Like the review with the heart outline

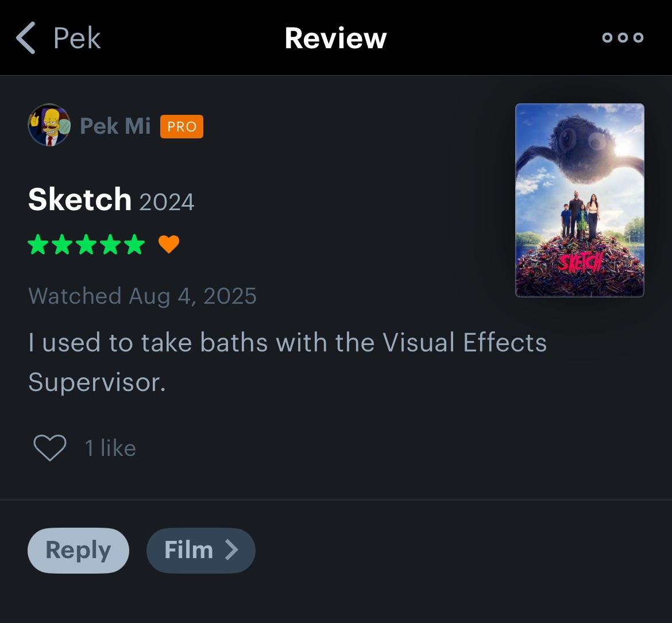(50, 448)
